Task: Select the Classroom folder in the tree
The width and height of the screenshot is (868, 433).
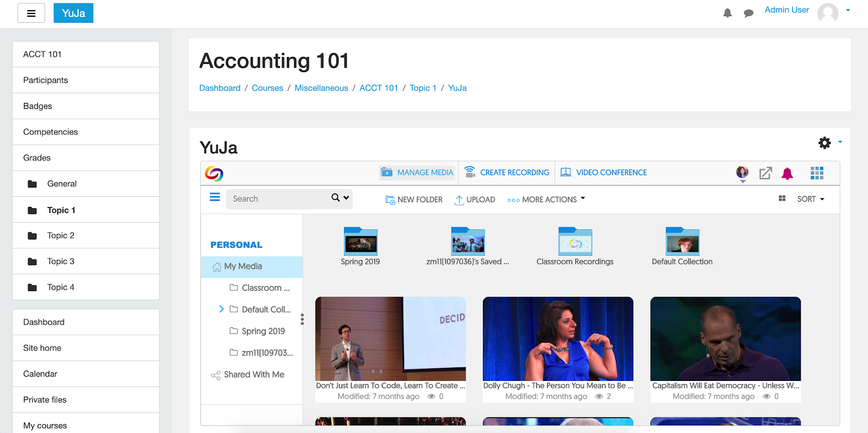Action: (259, 288)
